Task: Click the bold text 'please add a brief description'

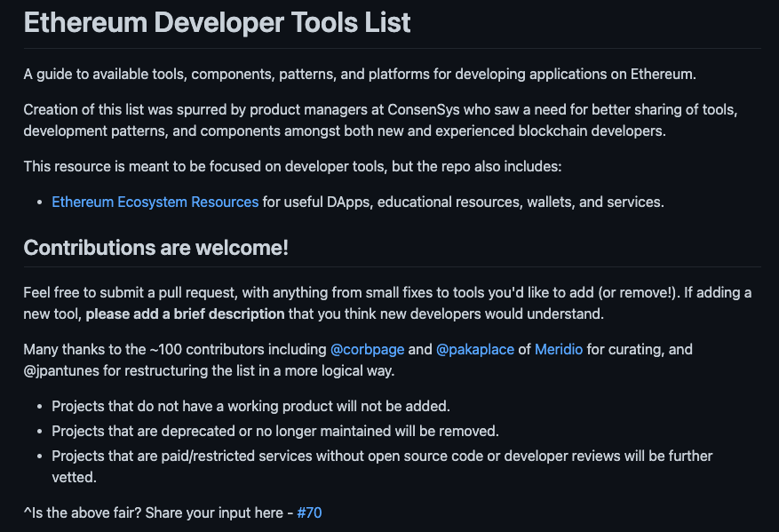Action: pyautogui.click(x=185, y=314)
